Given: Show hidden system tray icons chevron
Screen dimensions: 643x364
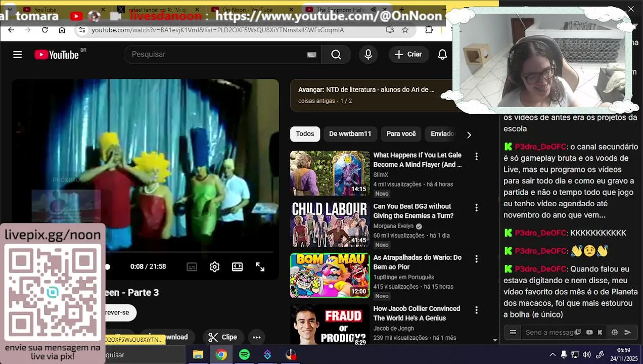Looking at the screenshot, I should [x=552, y=355].
